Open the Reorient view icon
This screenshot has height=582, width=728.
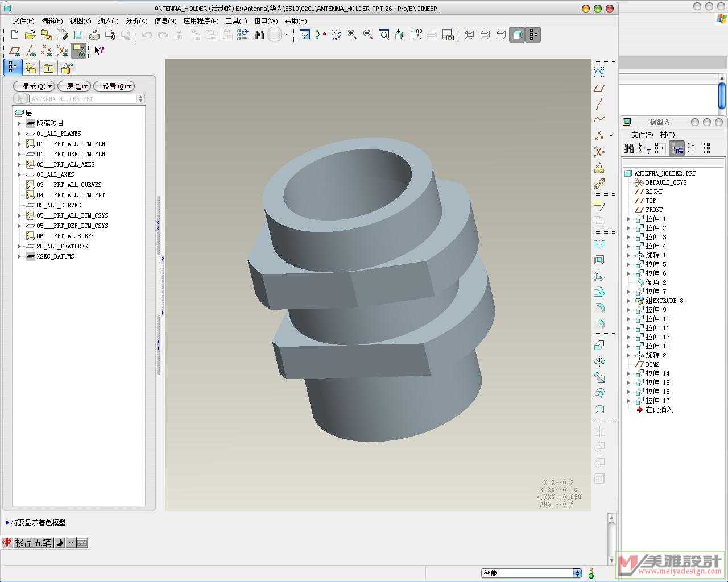[x=400, y=35]
